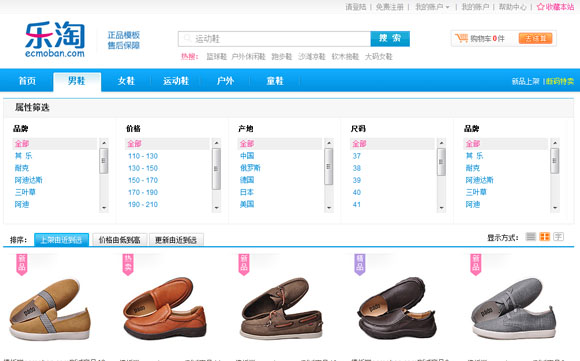Select the 男鞋 navigation tab
580x361 pixels.
(x=77, y=81)
